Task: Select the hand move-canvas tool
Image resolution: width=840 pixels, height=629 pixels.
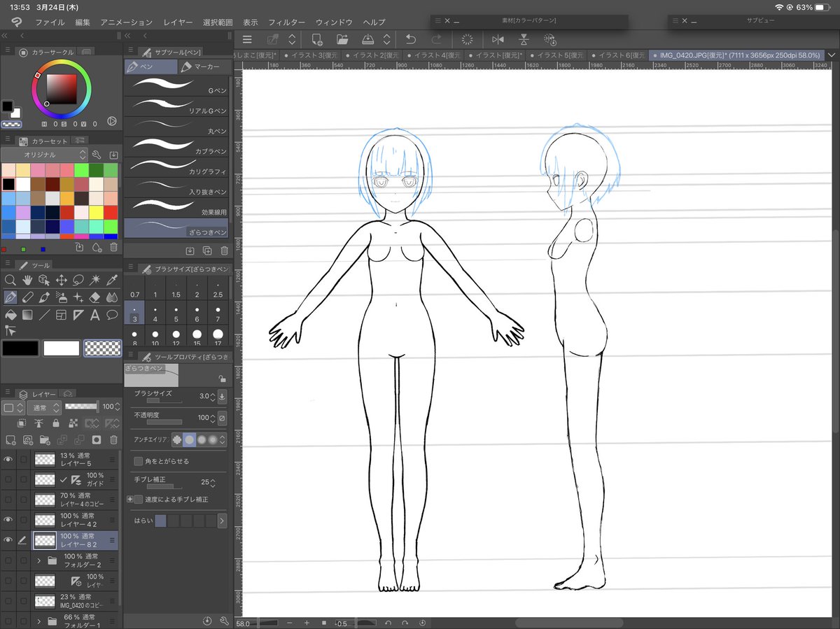Action: point(27,280)
